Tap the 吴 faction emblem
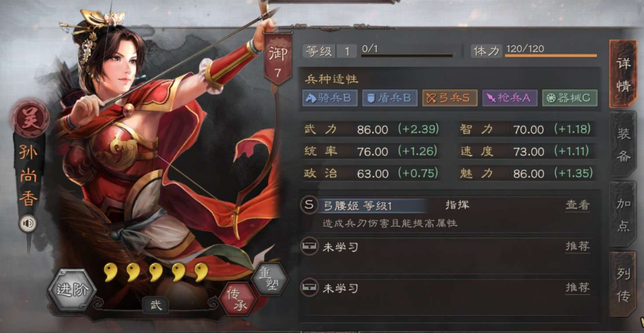The height and width of the screenshot is (333, 644). (x=30, y=118)
